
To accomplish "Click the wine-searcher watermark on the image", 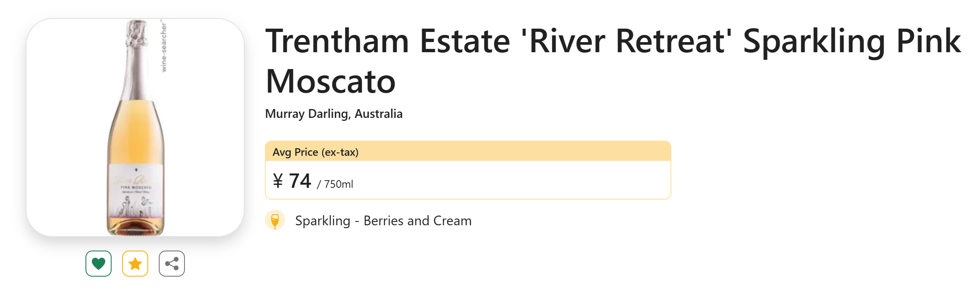I will tap(164, 46).
